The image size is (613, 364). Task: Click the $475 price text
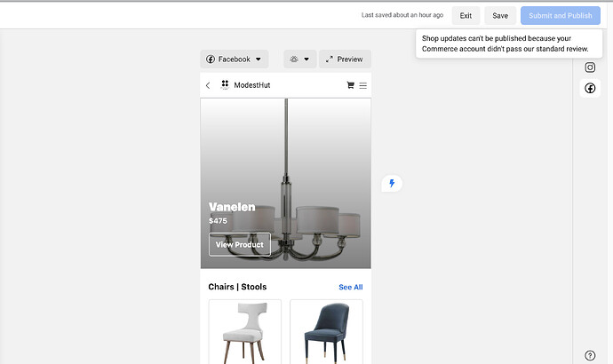pyautogui.click(x=218, y=221)
